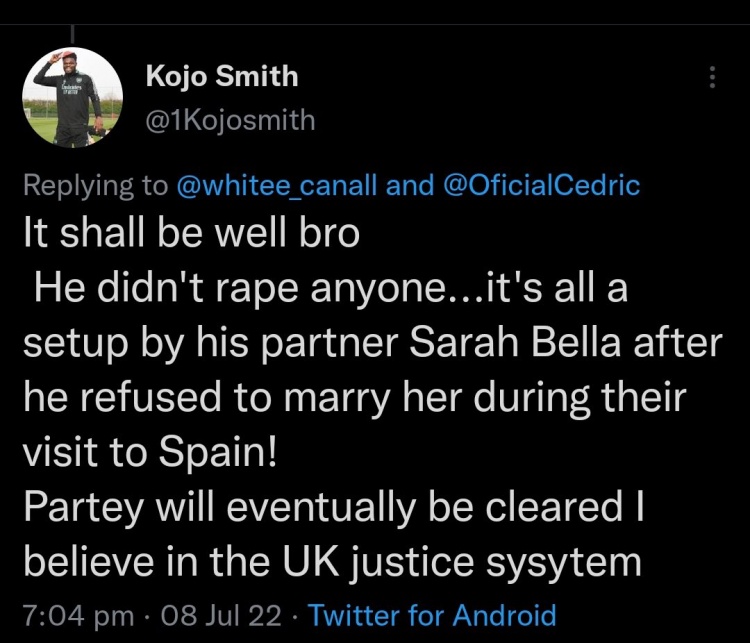Visit the @OficialCedric mention link
The image size is (750, 643).
[x=542, y=185]
